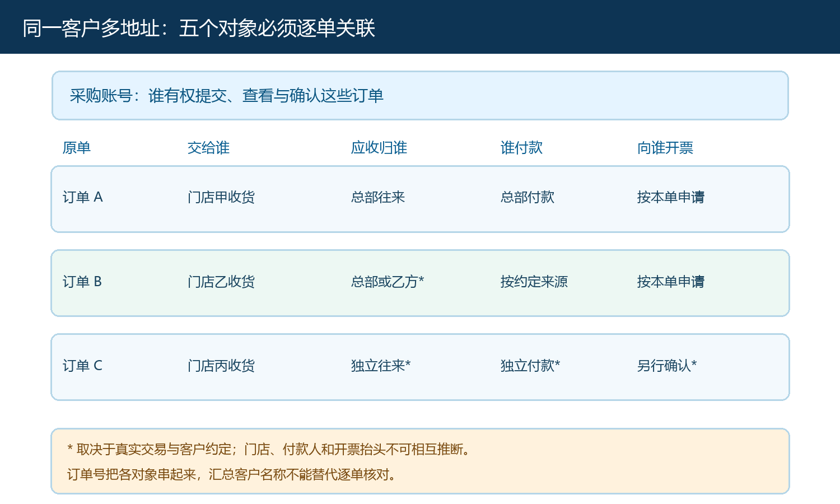This screenshot has height=504, width=840.
Task: Select the 订单 B cell
Action: click(82, 282)
